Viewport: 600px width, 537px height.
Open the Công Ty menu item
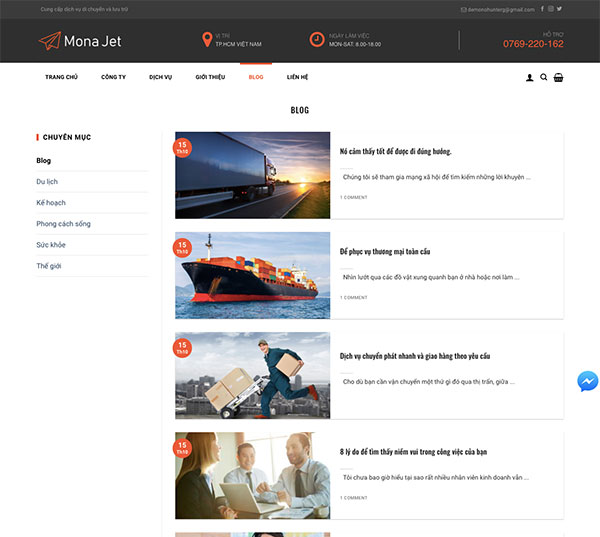(113, 77)
